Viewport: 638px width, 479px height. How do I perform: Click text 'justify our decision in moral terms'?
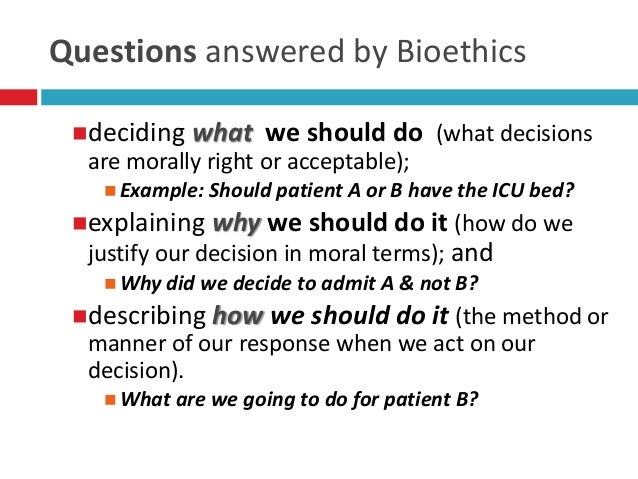[259, 254]
